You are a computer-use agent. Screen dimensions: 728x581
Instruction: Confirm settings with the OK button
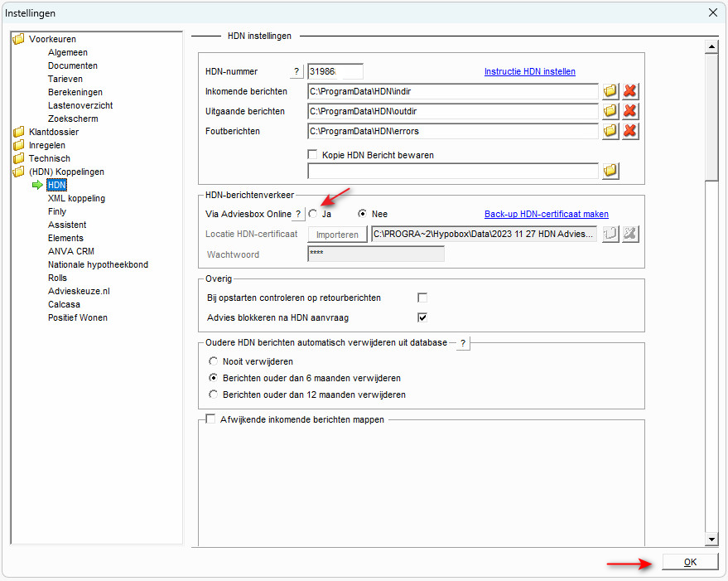[690, 562]
